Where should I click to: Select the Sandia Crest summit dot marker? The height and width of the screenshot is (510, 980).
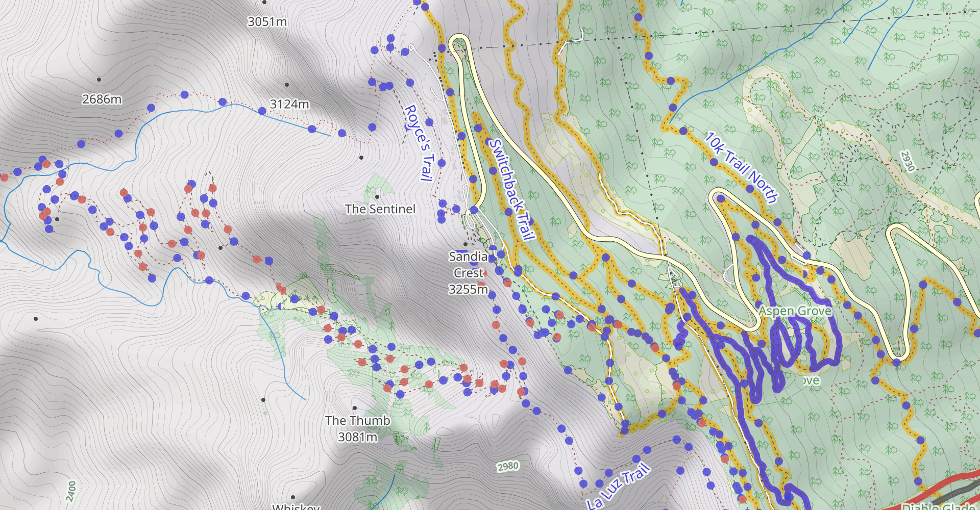coord(465,244)
